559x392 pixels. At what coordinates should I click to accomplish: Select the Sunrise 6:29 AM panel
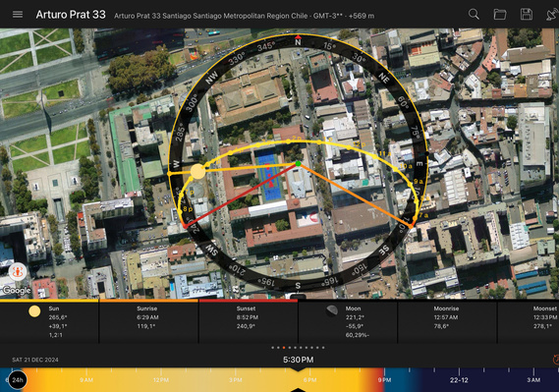[148, 322]
